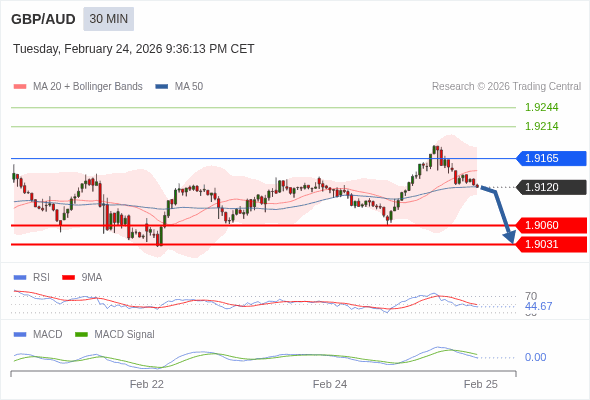Viewport: 590px width, 400px height.
Task: Click the Feb 24 date axis label
Action: pos(330,384)
